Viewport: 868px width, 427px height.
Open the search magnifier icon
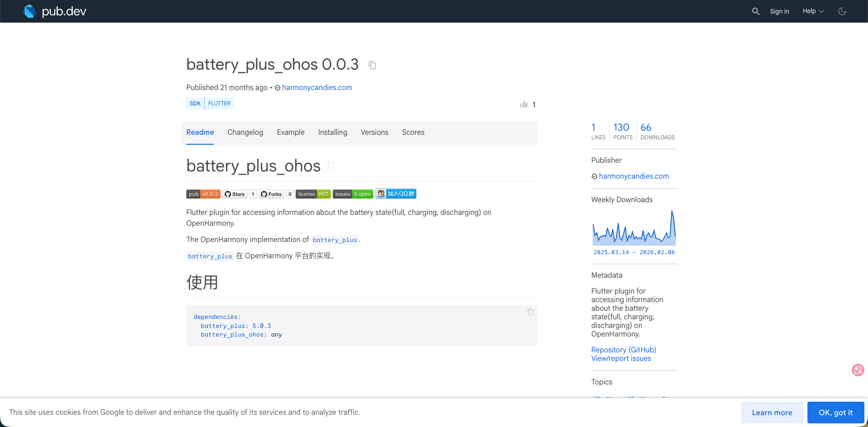pyautogui.click(x=755, y=11)
